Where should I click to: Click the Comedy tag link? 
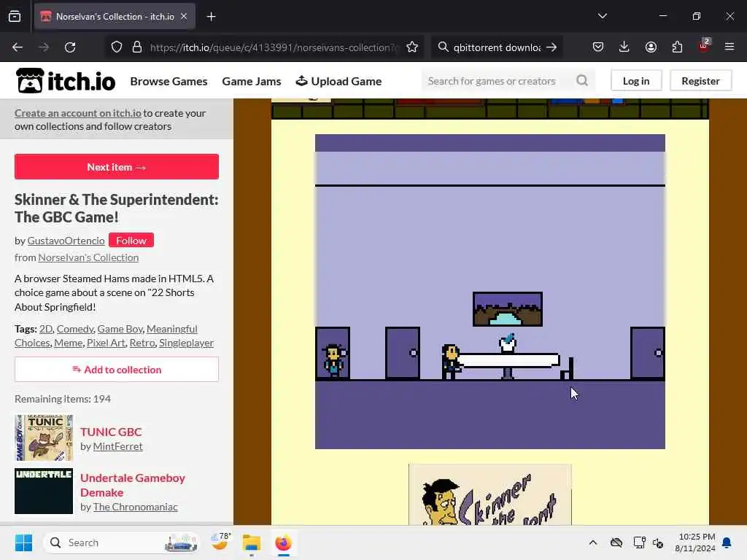coord(75,329)
